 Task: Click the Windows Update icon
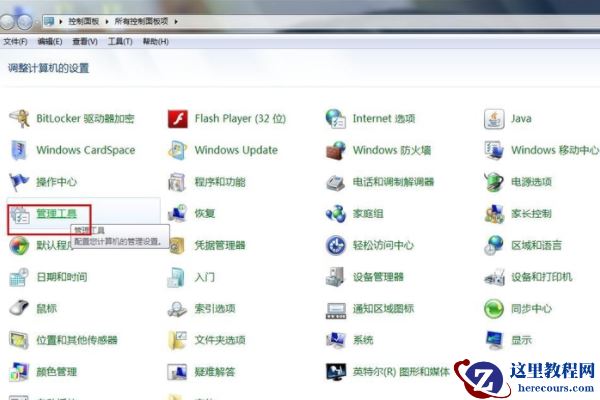pos(178,150)
